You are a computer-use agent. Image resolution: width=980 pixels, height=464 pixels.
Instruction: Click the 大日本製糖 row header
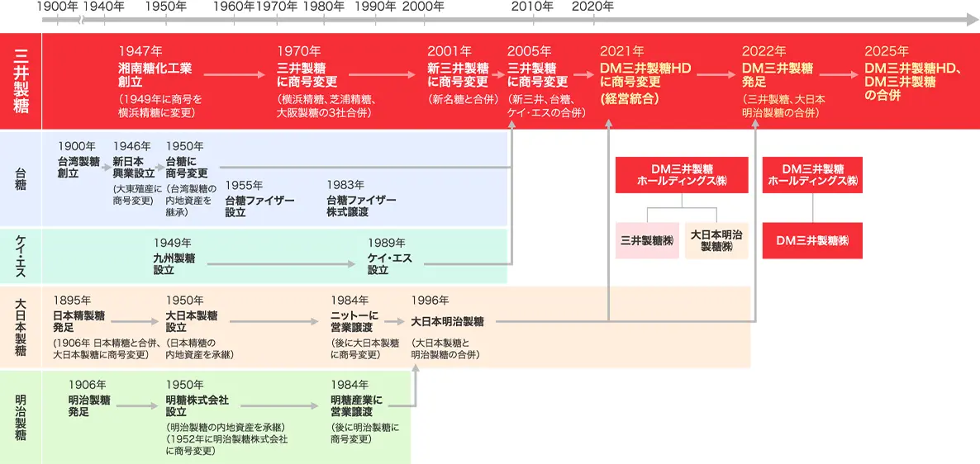coord(21,327)
